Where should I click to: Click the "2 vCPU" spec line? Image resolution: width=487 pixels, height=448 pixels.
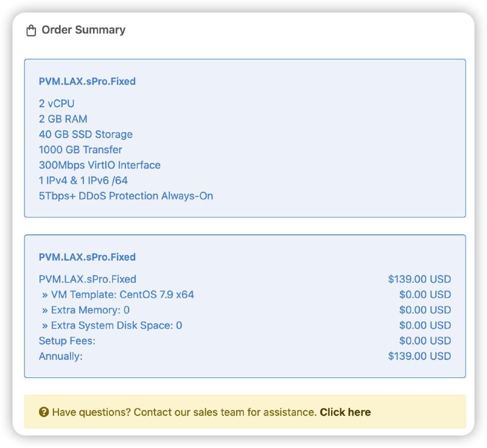click(x=57, y=103)
